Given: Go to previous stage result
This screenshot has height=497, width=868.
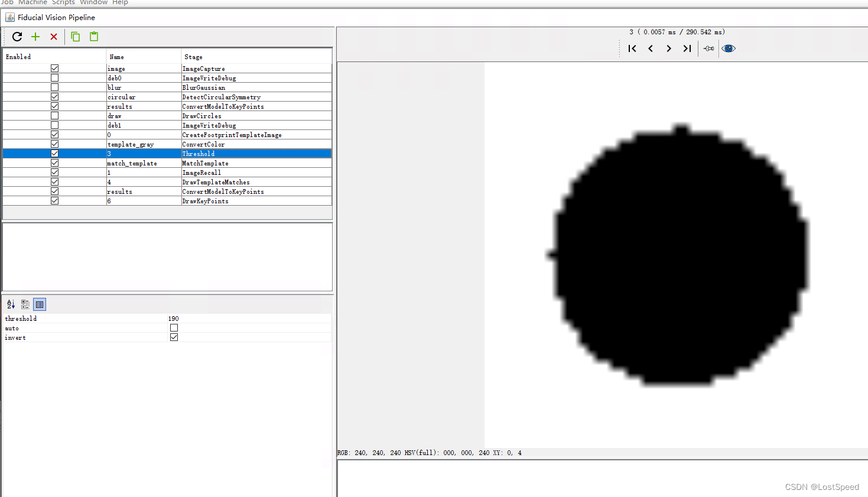Looking at the screenshot, I should pos(651,48).
